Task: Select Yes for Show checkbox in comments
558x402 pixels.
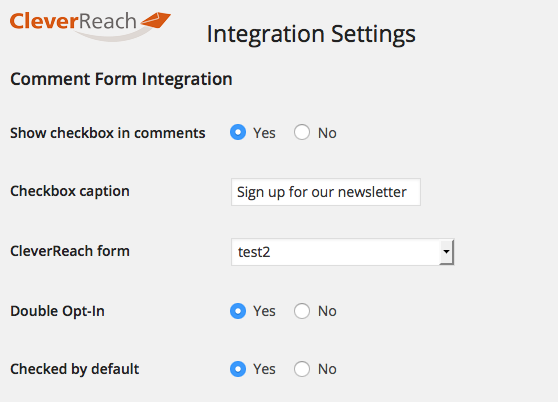Action: (238, 132)
